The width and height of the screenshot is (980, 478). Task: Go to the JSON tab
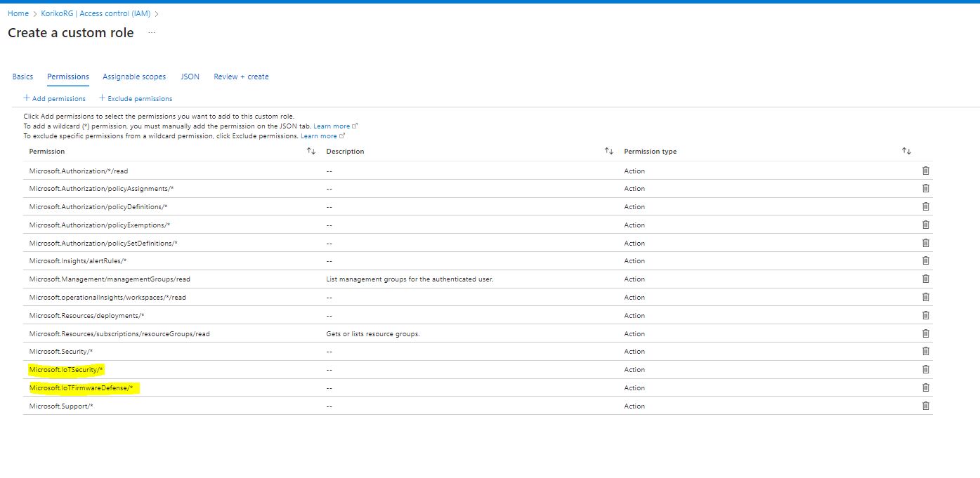190,77
